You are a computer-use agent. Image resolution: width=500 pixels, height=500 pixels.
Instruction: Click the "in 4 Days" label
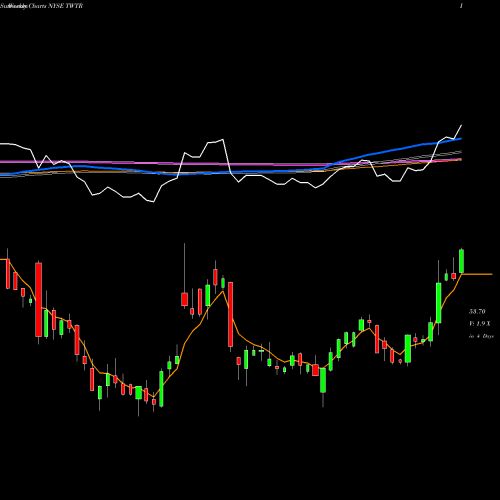[481, 336]
